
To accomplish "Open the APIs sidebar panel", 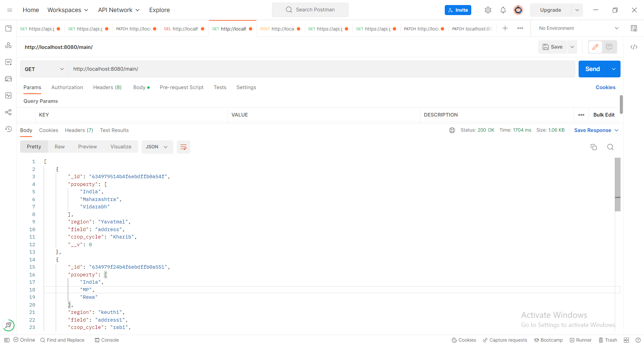I will pos(8,45).
